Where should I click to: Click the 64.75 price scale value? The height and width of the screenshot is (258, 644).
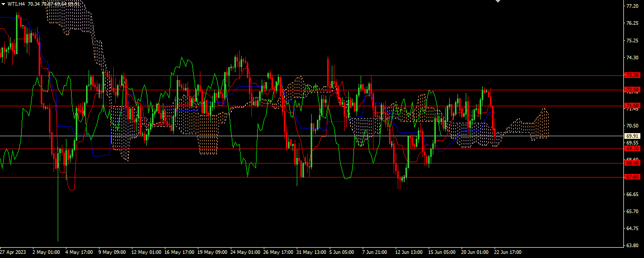[632, 228]
